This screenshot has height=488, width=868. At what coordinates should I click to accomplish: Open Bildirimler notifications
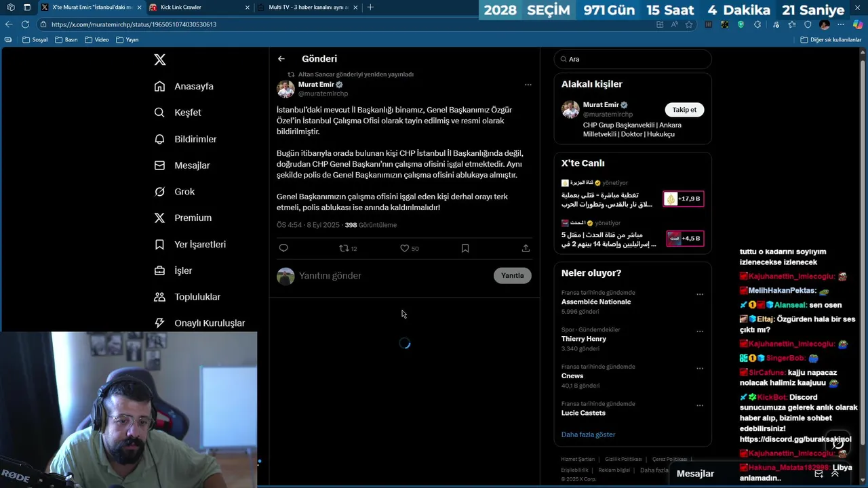point(185,139)
